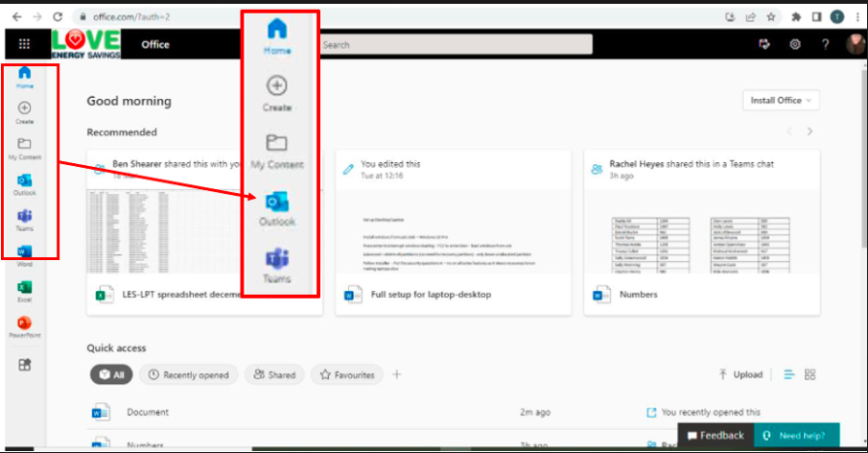The image size is (868, 453).
Task: Open the Chrome three-dot menu
Action: pos(857,17)
